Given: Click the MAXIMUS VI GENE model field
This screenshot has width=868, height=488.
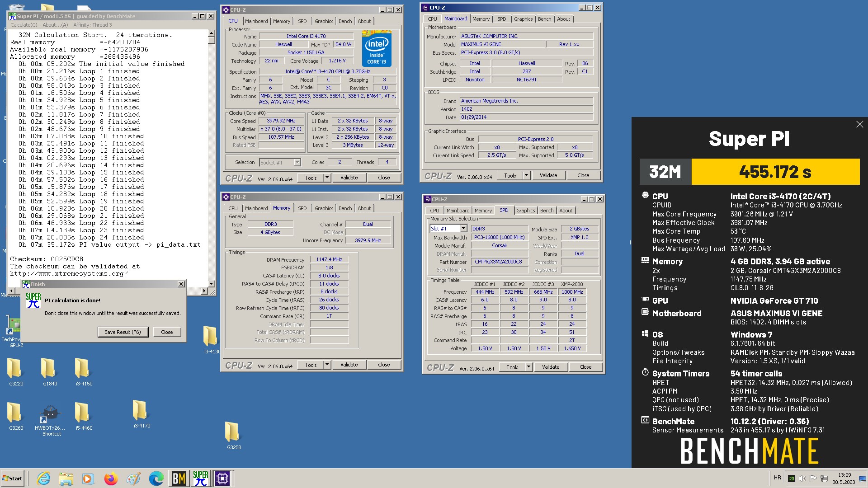Looking at the screenshot, I should pos(502,44).
